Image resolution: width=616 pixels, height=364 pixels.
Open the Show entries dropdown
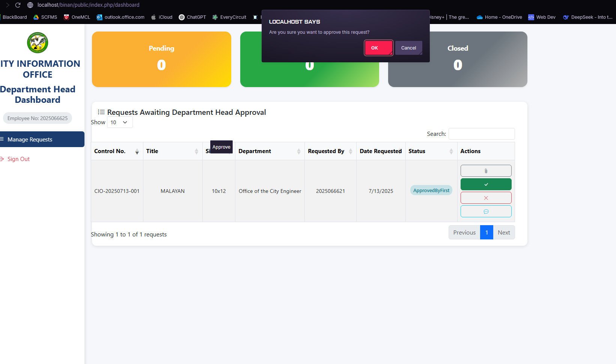pos(120,122)
